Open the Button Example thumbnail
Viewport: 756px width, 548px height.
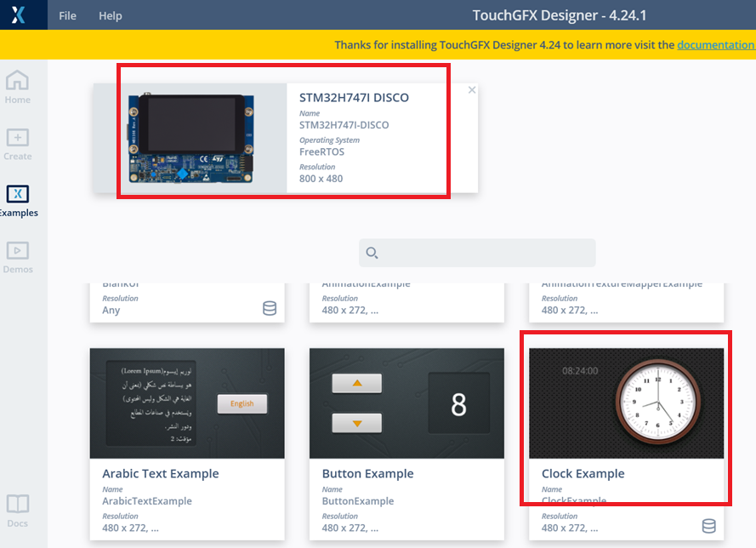pos(406,400)
